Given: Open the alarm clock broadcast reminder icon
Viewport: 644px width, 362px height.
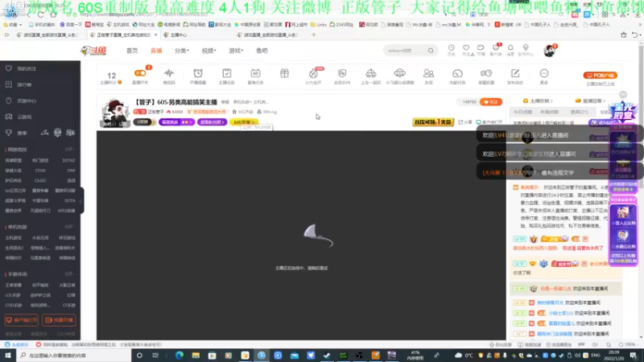Looking at the screenshot, I should click(x=198, y=73).
